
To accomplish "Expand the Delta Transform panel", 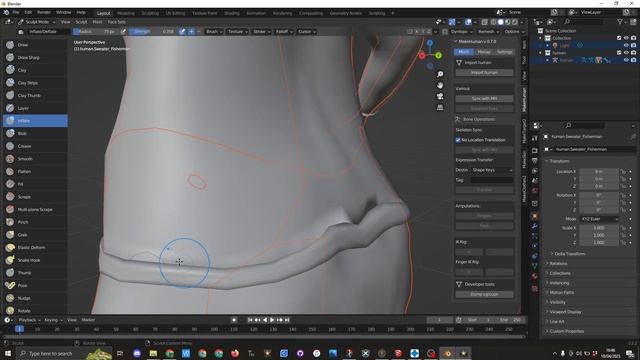I will click(x=569, y=254).
